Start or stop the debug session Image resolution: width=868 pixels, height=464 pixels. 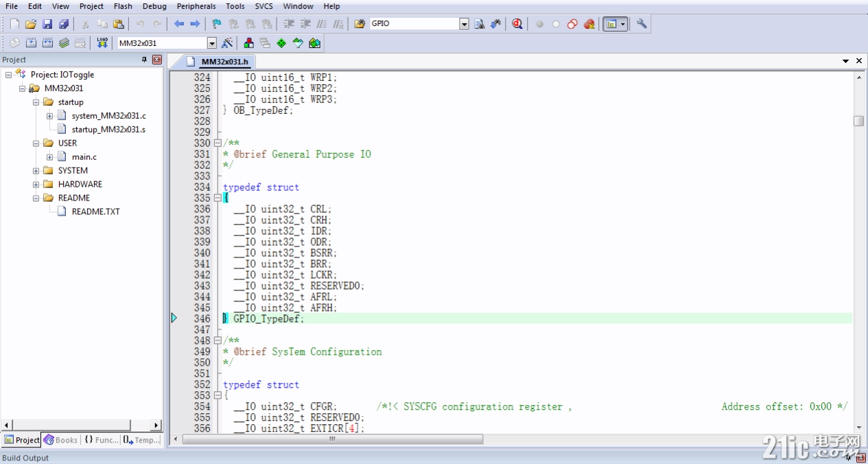517,24
